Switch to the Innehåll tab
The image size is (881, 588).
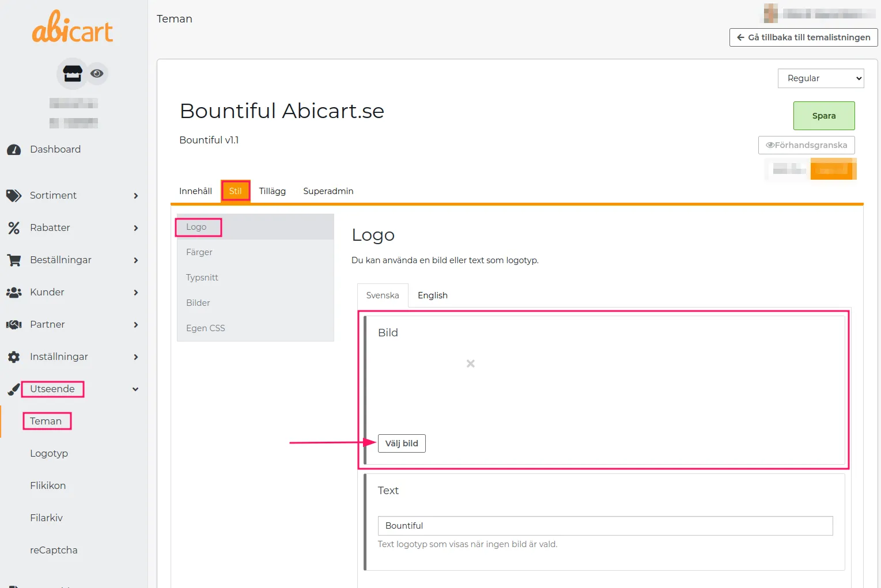coord(195,191)
